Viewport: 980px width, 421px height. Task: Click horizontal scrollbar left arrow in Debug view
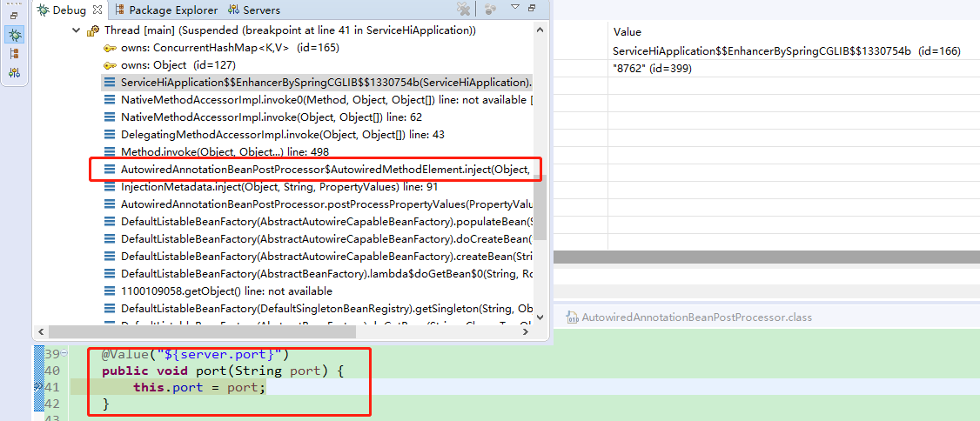41,332
